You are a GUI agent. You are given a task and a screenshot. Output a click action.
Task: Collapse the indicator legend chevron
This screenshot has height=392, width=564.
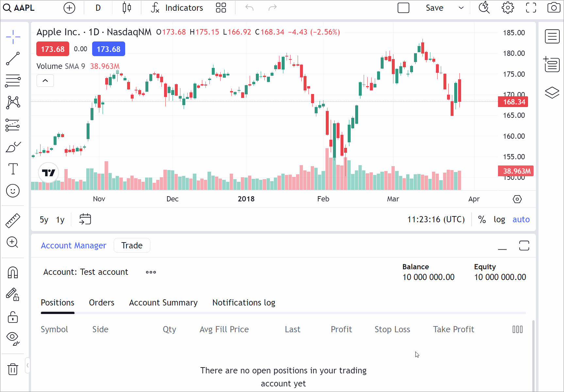pyautogui.click(x=45, y=81)
